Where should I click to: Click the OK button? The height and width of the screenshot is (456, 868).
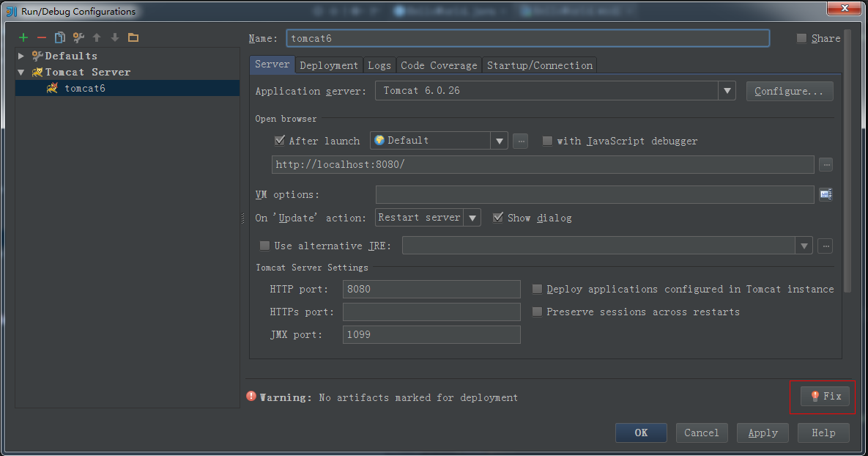click(641, 433)
